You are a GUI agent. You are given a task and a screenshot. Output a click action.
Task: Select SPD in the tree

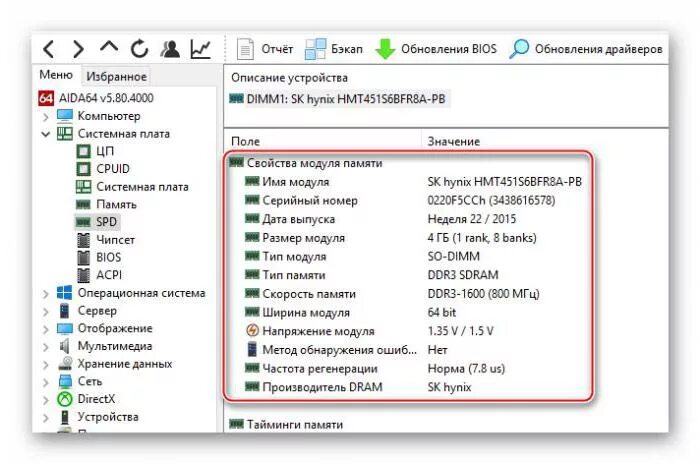click(x=96, y=222)
